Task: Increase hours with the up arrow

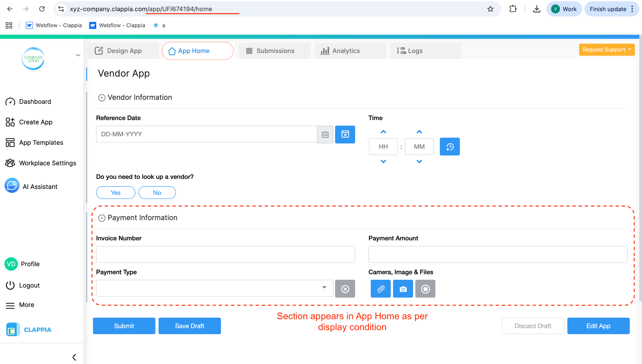Action: (383, 132)
